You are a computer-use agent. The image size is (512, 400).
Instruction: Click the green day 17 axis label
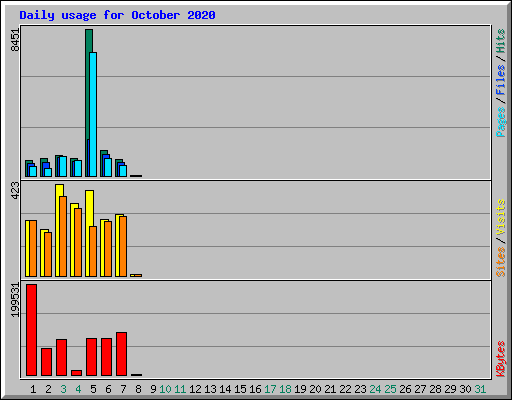pyautogui.click(x=270, y=389)
